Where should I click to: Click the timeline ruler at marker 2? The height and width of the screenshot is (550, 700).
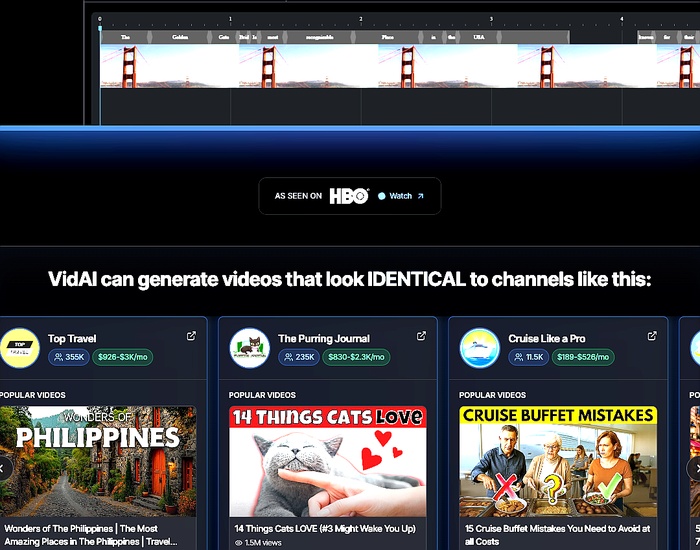[361, 19]
